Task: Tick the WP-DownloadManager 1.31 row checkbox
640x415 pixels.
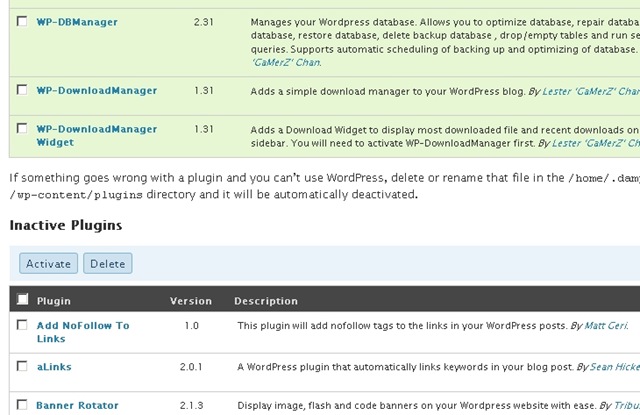Action: click(x=22, y=90)
